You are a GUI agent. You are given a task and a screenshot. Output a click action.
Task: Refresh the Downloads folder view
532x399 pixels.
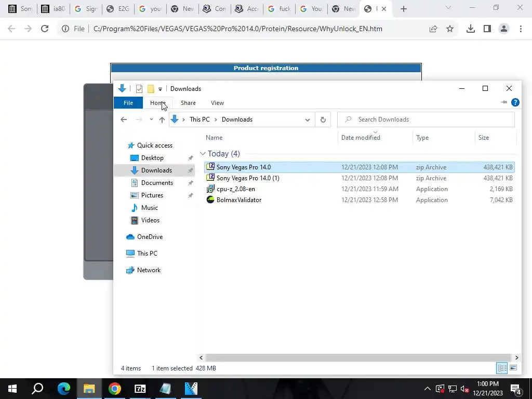click(x=323, y=119)
